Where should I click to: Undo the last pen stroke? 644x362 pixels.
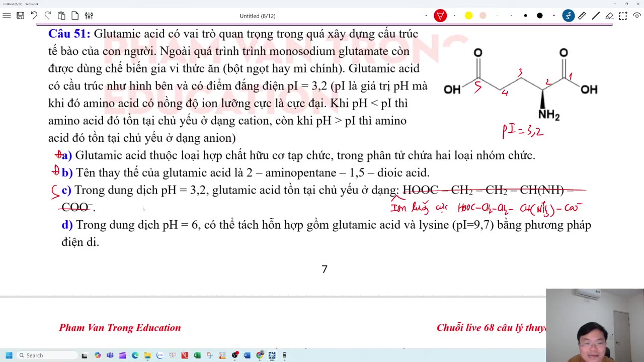point(34,16)
